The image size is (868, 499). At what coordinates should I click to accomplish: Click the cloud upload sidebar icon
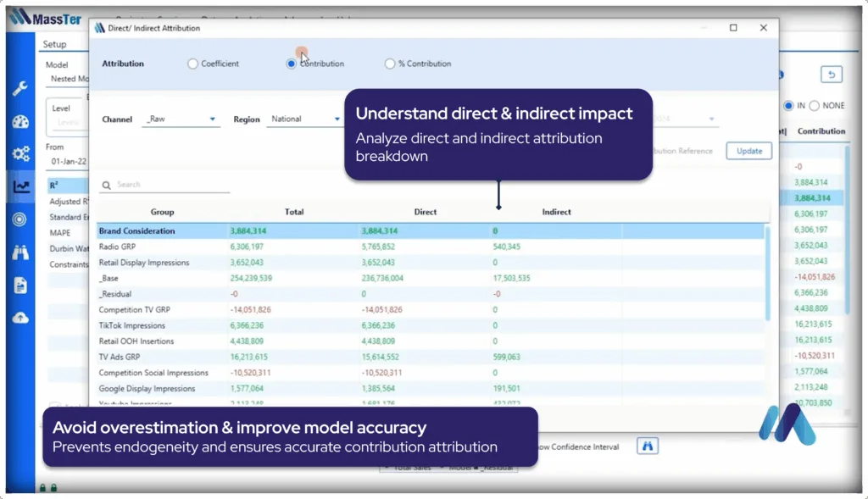pyautogui.click(x=21, y=318)
